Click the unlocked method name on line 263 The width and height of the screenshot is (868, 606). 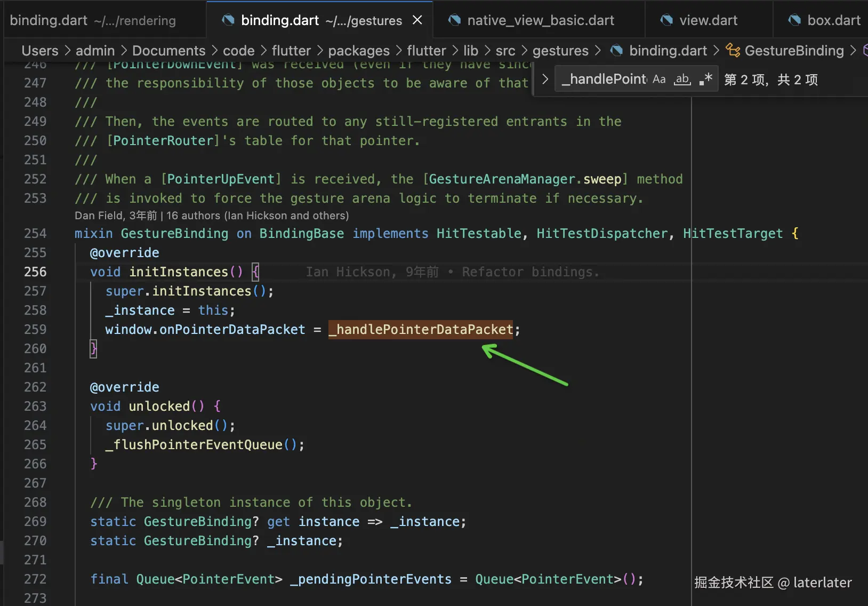(159, 406)
